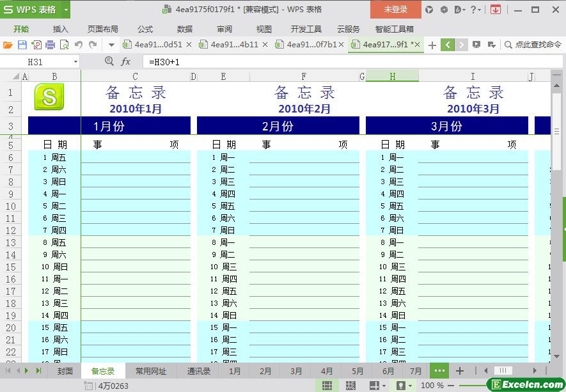Switch to normal view in status bar
The height and width of the screenshot is (392, 566).
[x=327, y=386]
